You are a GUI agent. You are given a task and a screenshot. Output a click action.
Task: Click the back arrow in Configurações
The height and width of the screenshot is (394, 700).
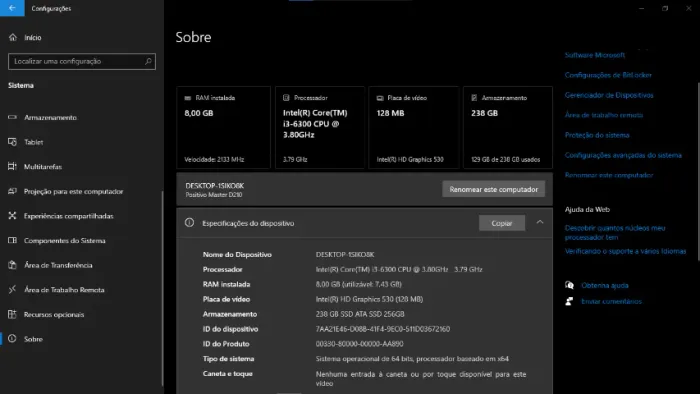[x=12, y=8]
